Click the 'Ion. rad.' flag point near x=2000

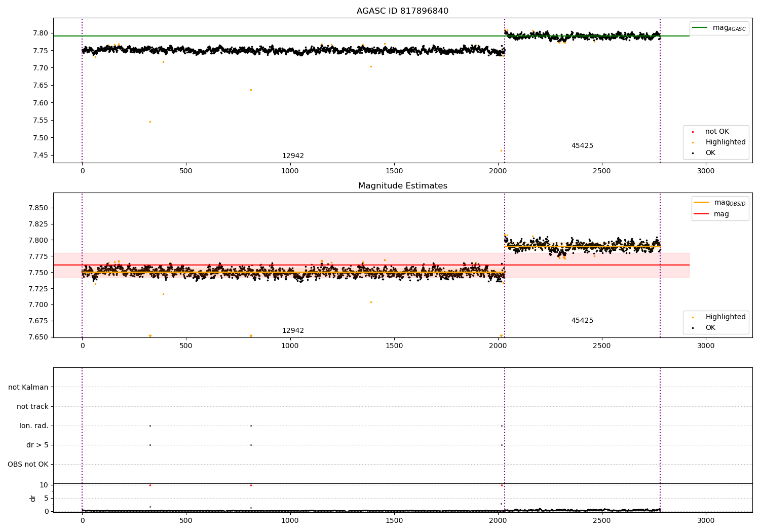coord(502,426)
